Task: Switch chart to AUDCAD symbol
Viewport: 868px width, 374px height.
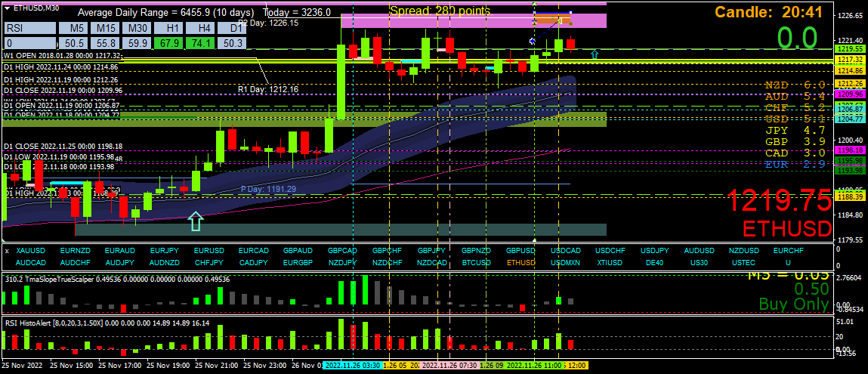Action: coord(30,262)
